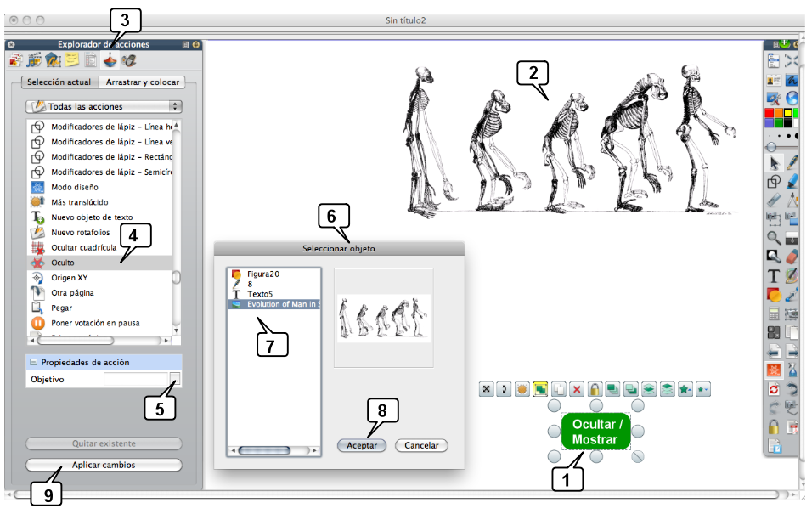Image resolution: width=812 pixels, height=514 pixels.
Task: Switch to Arrastrar y colocar tab
Action: point(142,82)
